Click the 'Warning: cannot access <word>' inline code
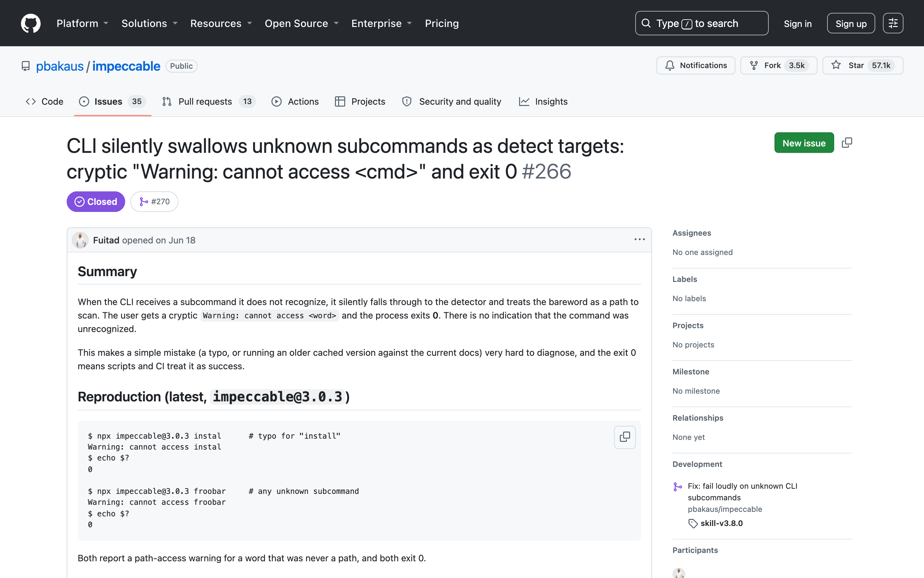 pyautogui.click(x=269, y=315)
